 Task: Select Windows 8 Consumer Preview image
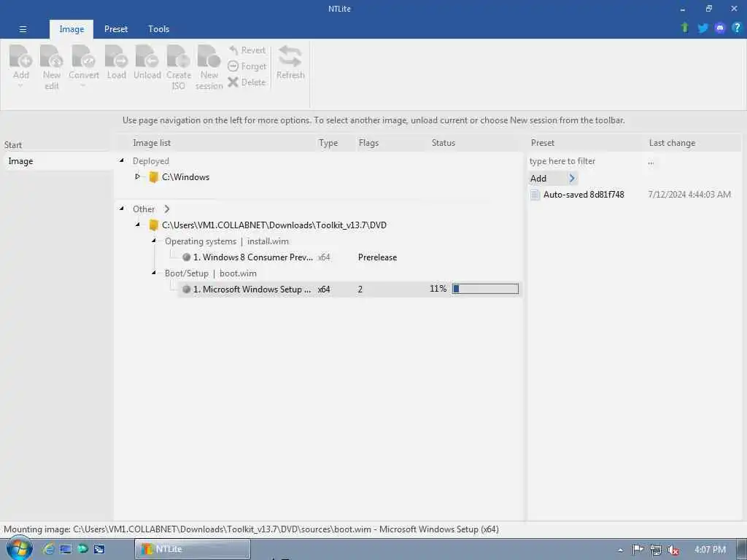[x=253, y=257]
